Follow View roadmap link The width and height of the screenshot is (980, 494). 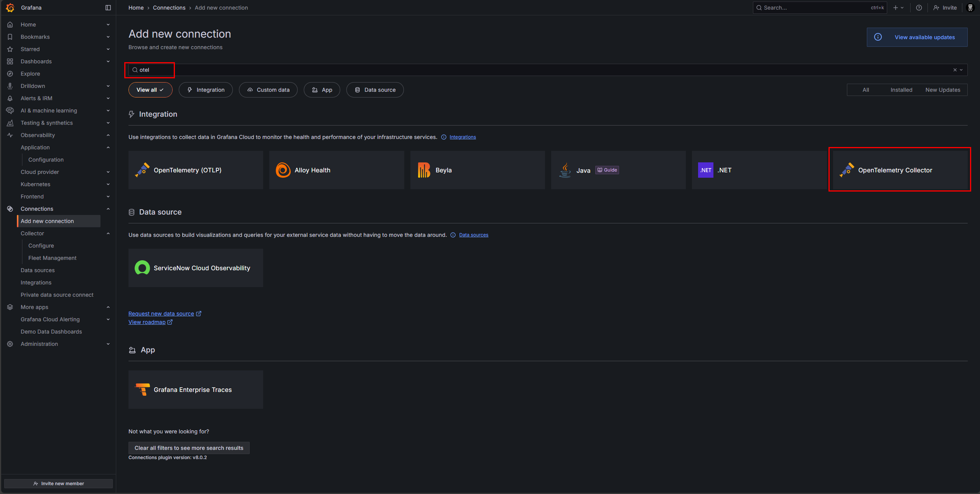[x=150, y=322]
